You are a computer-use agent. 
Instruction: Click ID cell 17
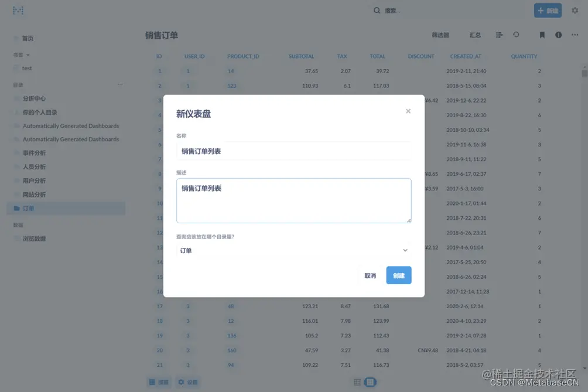tap(160, 306)
